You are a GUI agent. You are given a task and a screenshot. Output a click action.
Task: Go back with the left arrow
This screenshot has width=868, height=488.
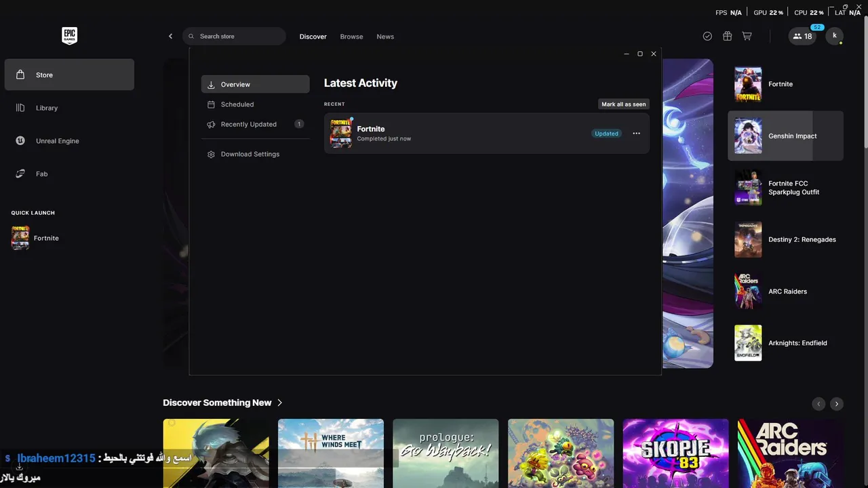[x=170, y=36]
